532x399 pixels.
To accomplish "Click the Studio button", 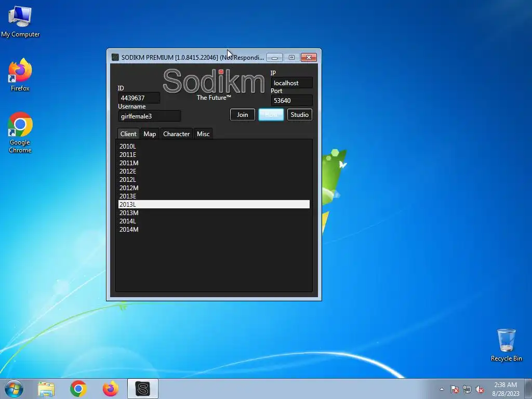I will pyautogui.click(x=300, y=115).
